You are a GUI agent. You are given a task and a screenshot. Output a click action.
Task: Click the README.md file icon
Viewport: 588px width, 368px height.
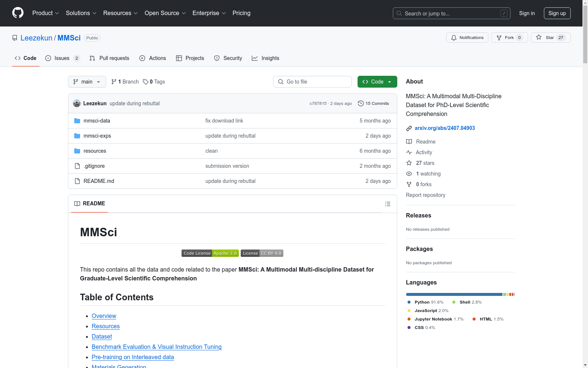pyautogui.click(x=77, y=181)
